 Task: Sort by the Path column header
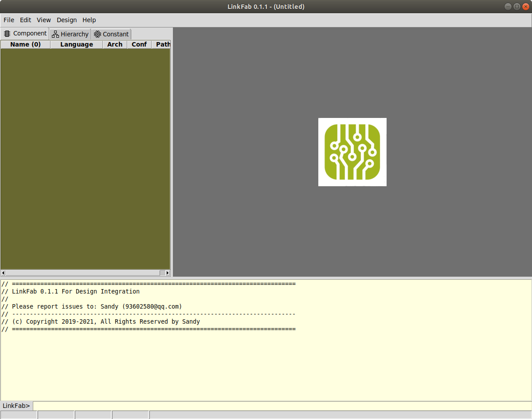[x=161, y=44]
